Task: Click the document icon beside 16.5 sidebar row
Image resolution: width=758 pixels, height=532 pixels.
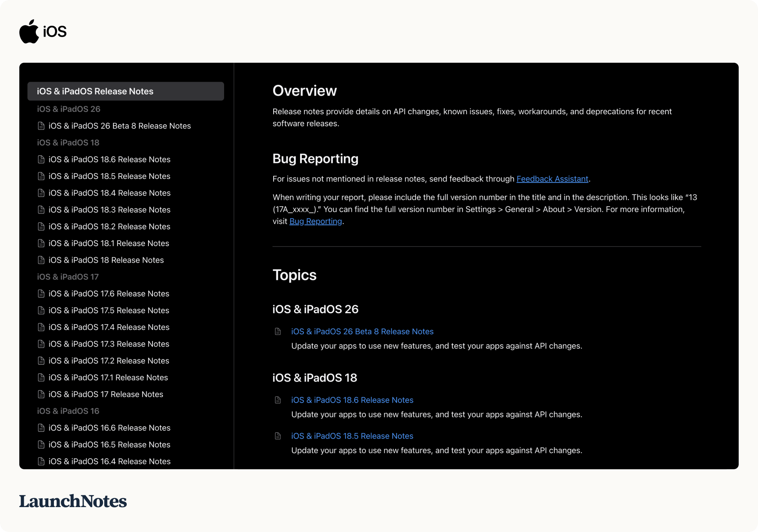Action: click(41, 445)
